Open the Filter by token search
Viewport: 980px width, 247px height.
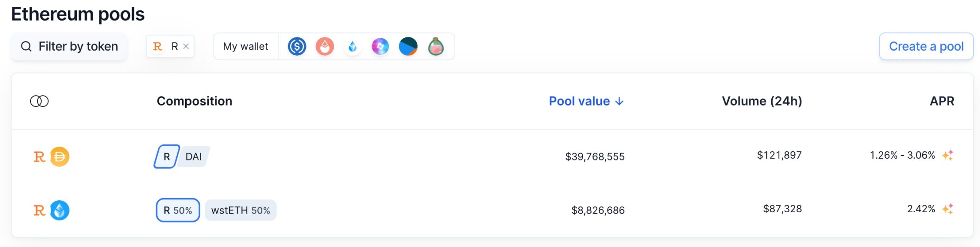pyautogui.click(x=69, y=46)
